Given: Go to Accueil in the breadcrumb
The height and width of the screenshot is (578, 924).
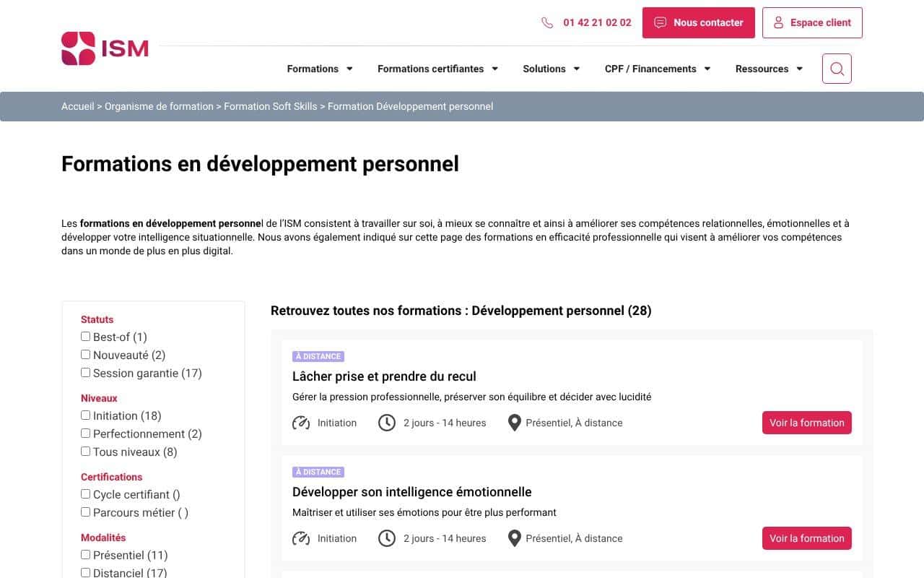Looking at the screenshot, I should pos(78,106).
